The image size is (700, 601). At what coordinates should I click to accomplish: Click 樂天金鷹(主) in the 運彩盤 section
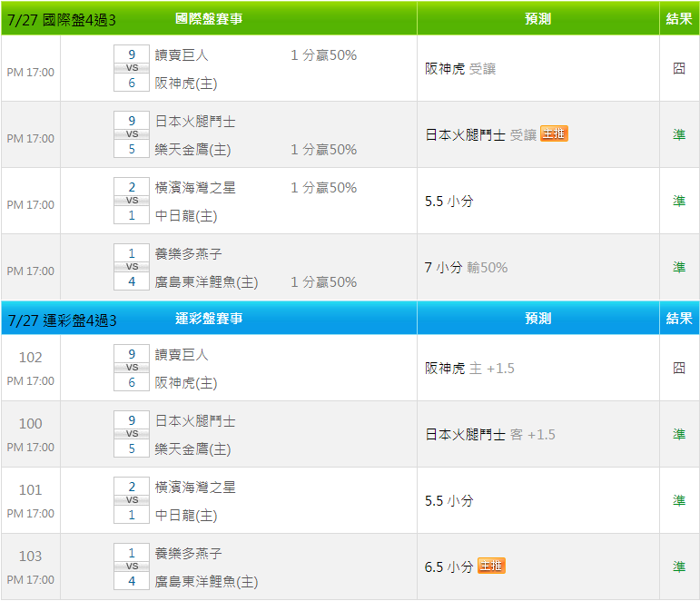[x=192, y=448]
